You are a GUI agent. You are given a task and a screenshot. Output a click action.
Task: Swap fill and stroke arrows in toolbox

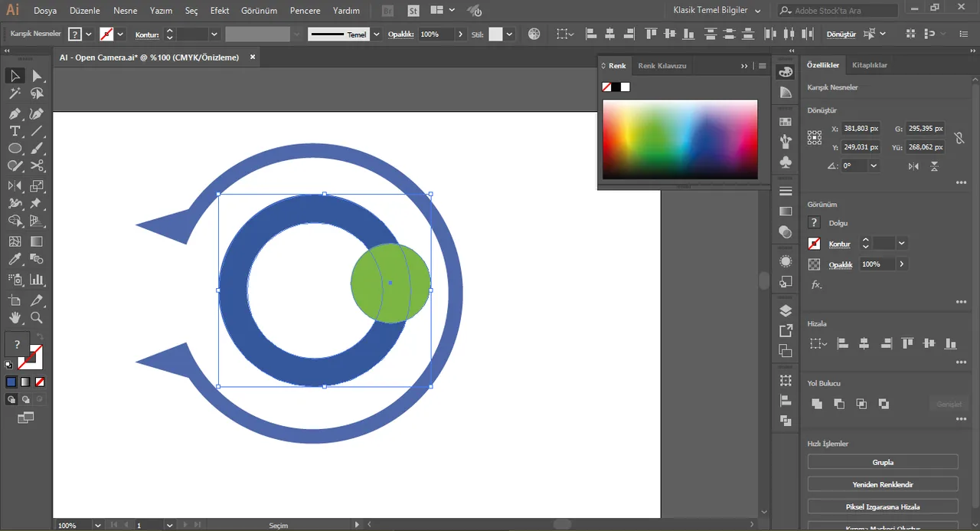point(40,336)
